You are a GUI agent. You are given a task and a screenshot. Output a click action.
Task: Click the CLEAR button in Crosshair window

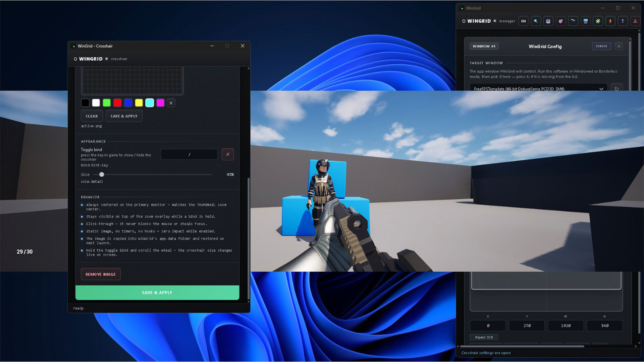coord(92,116)
